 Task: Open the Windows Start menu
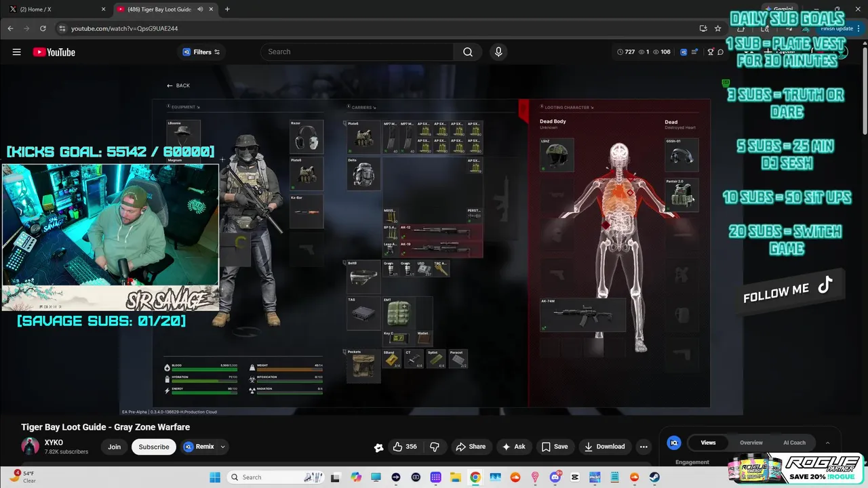[x=215, y=477]
